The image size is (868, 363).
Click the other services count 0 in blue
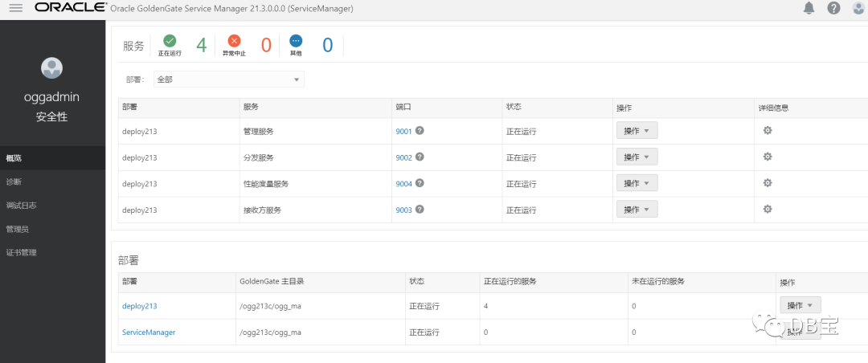[x=328, y=45]
